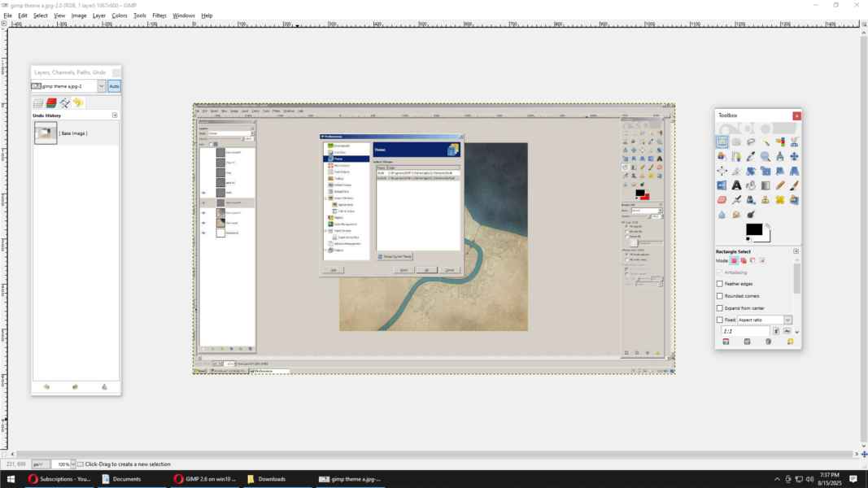This screenshot has width=868, height=488.
Task: Select the Select by Color tool
Action: tap(779, 142)
